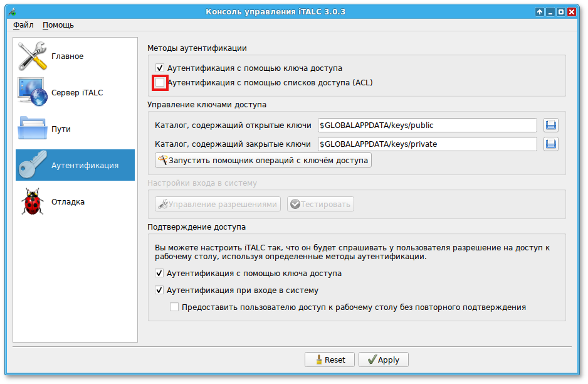Open the Файл menu
The width and height of the screenshot is (588, 384).
click(23, 25)
